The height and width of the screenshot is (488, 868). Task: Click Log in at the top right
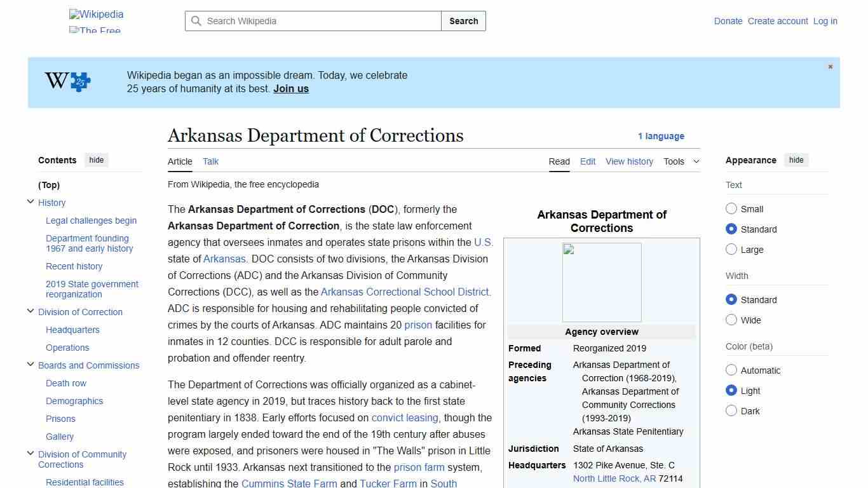click(825, 21)
